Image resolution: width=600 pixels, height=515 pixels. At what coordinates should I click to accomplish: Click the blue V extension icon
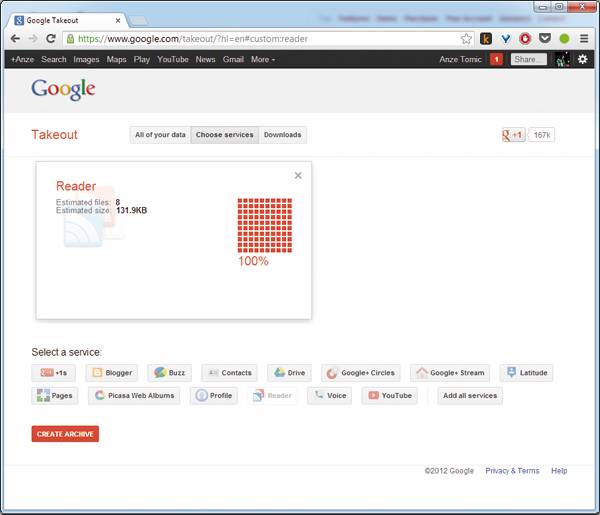[x=505, y=39]
